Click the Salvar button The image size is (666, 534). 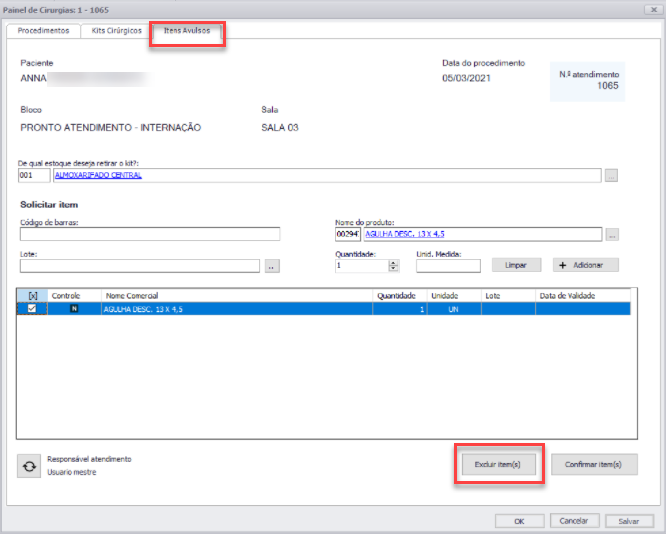point(629,521)
